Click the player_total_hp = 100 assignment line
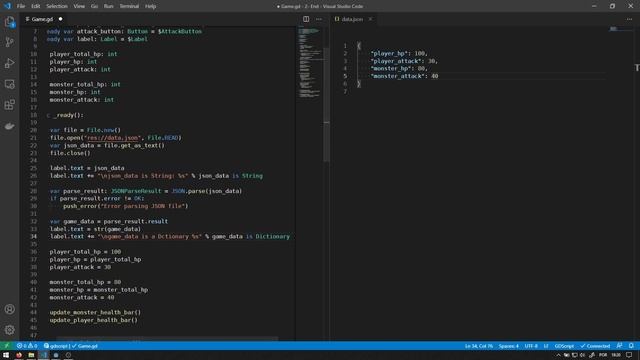 pos(85,252)
